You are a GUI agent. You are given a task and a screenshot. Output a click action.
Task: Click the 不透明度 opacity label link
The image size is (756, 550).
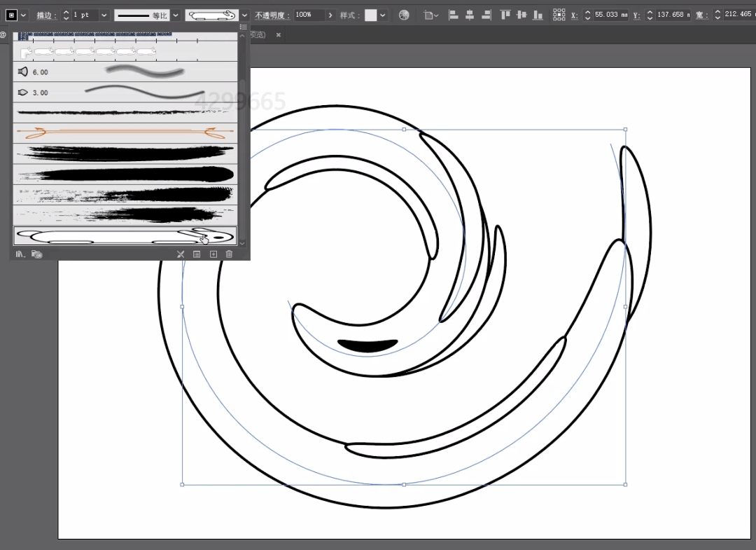pos(272,15)
